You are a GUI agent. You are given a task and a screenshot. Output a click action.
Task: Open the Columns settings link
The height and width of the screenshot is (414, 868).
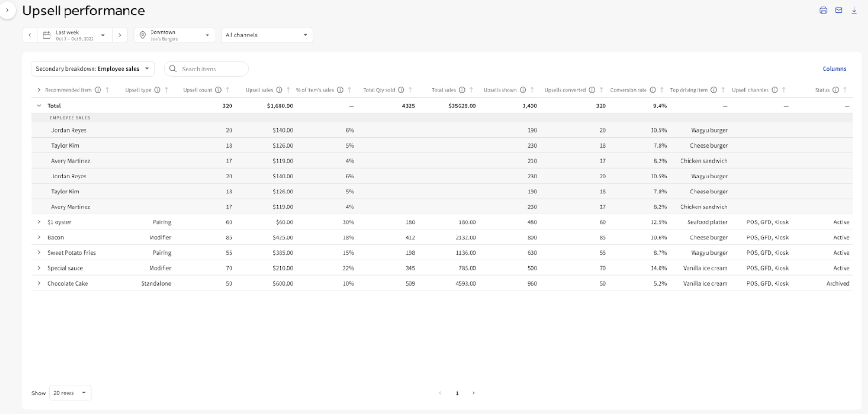(834, 69)
